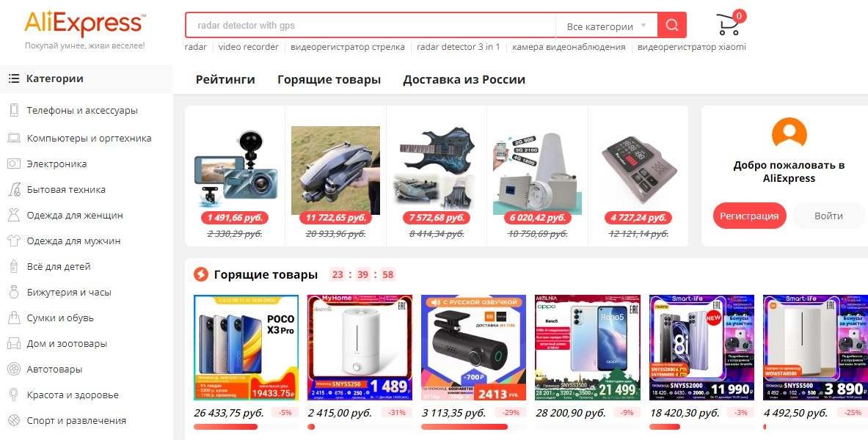Click the orange user avatar icon

[789, 132]
